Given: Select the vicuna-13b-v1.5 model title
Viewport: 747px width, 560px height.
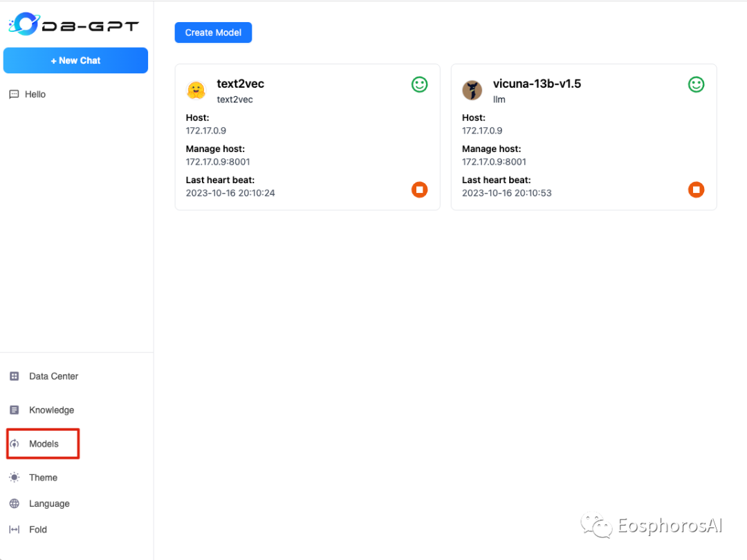Looking at the screenshot, I should pos(537,84).
